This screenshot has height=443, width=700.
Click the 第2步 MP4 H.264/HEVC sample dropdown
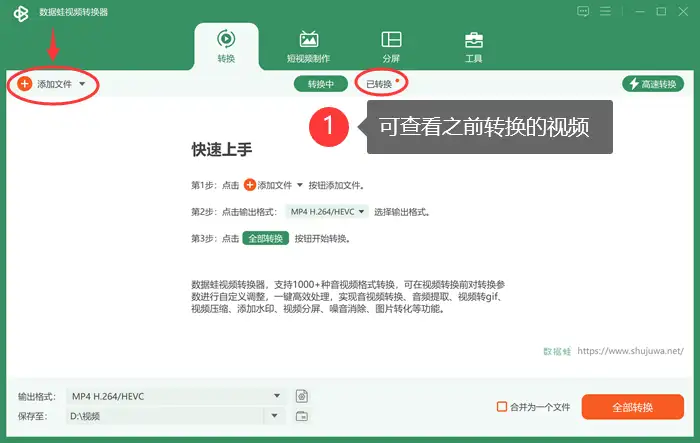point(327,212)
